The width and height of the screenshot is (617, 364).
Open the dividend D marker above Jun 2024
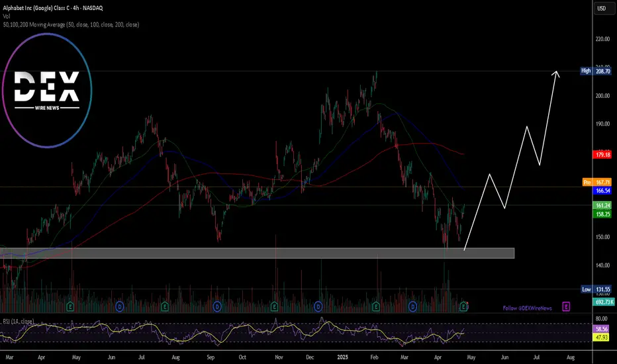point(120,306)
